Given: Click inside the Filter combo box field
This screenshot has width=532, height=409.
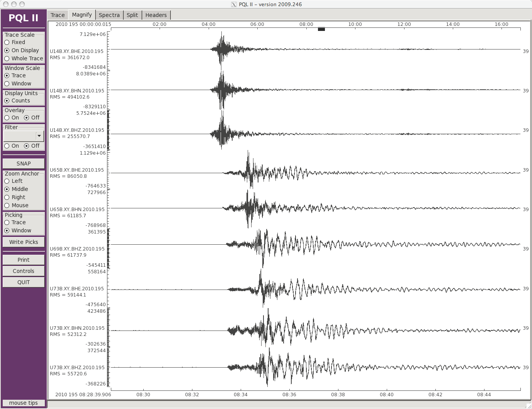Looking at the screenshot, I should [x=20, y=136].
